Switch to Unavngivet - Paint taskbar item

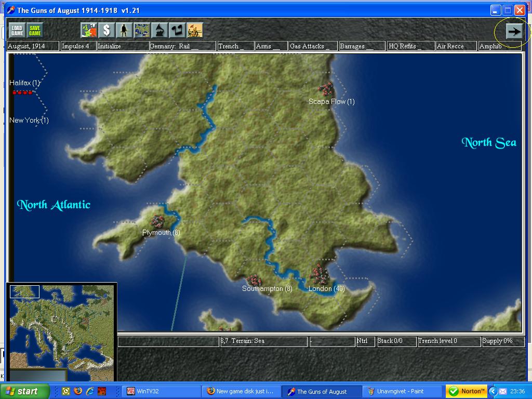[402, 391]
